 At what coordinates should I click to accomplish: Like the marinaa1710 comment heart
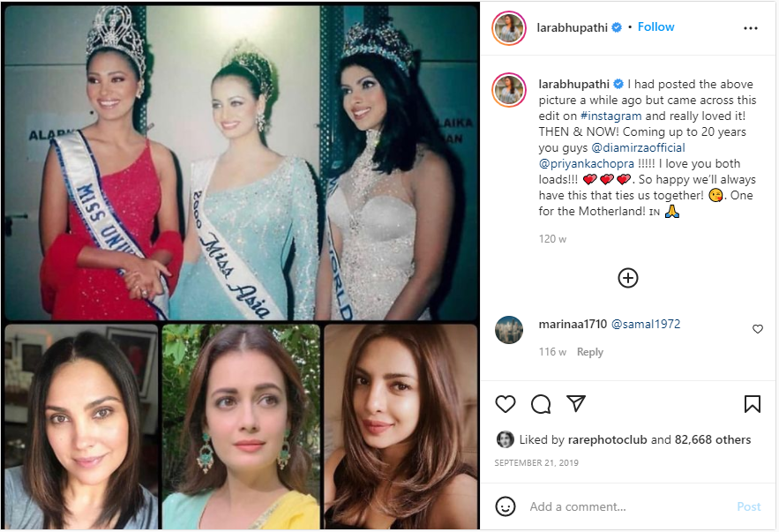coord(757,329)
